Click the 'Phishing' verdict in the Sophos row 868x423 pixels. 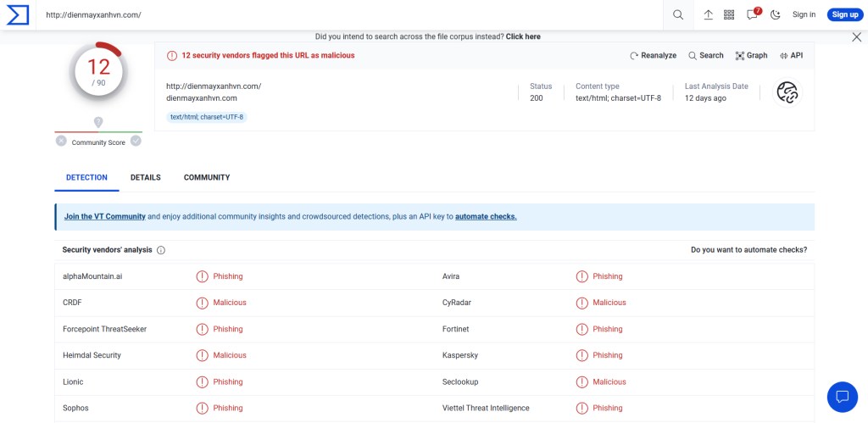click(228, 408)
